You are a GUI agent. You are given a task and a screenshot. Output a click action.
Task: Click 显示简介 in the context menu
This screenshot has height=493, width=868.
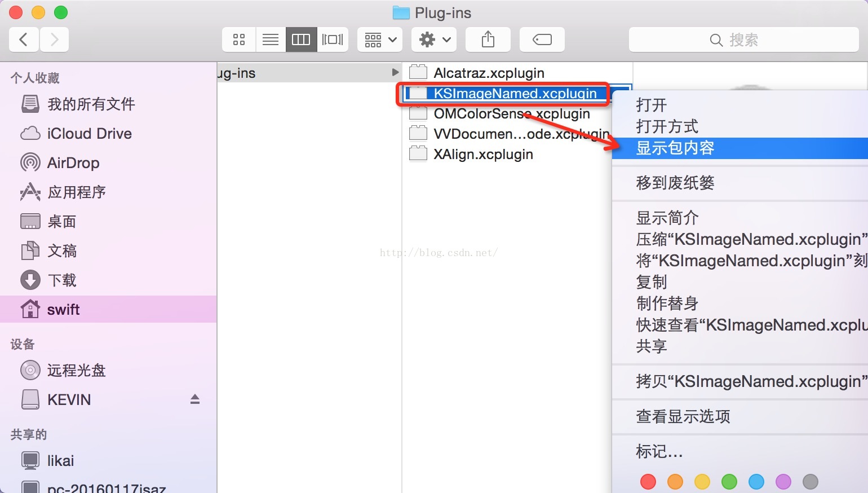click(667, 218)
